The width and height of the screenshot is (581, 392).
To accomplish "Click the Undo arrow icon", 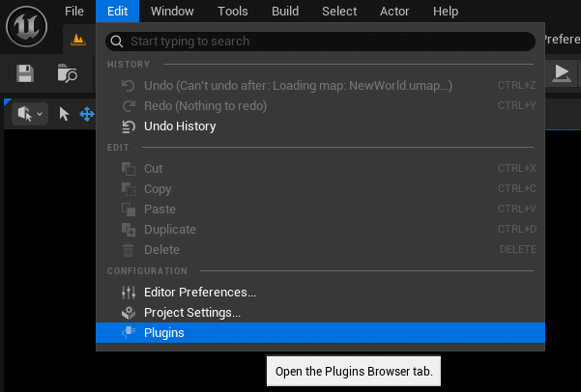I will (129, 86).
